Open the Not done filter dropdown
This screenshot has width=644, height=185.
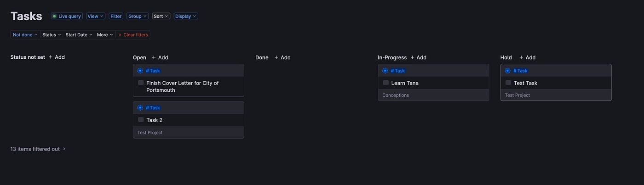click(x=25, y=35)
